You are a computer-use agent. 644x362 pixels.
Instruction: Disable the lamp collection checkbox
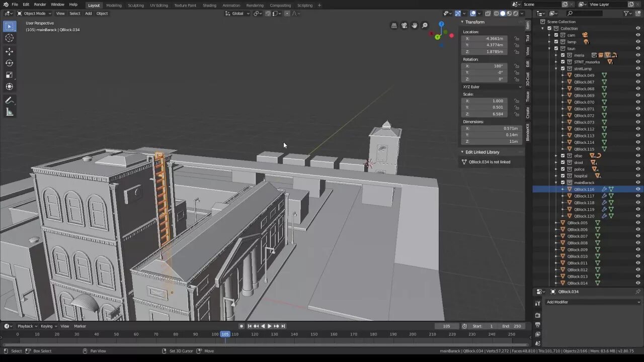(x=556, y=42)
